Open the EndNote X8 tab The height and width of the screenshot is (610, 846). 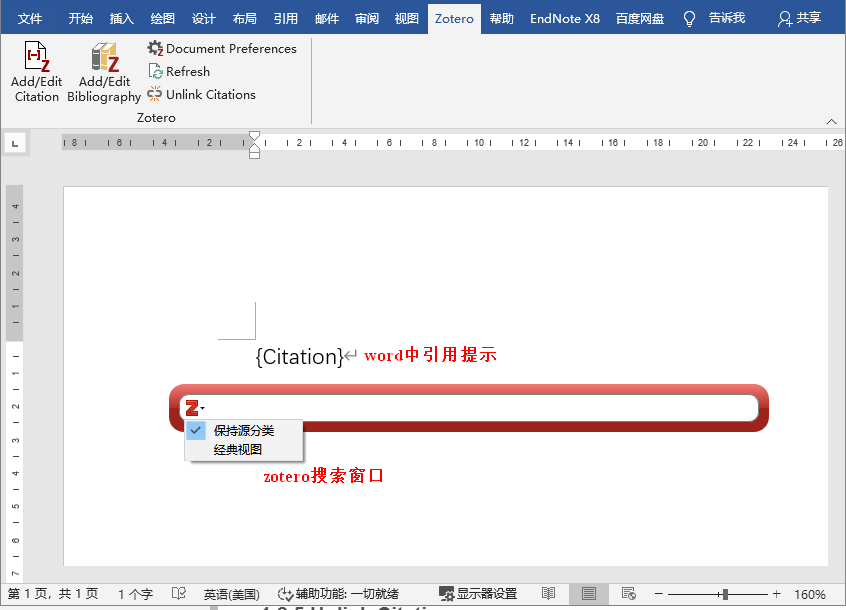[x=565, y=19]
